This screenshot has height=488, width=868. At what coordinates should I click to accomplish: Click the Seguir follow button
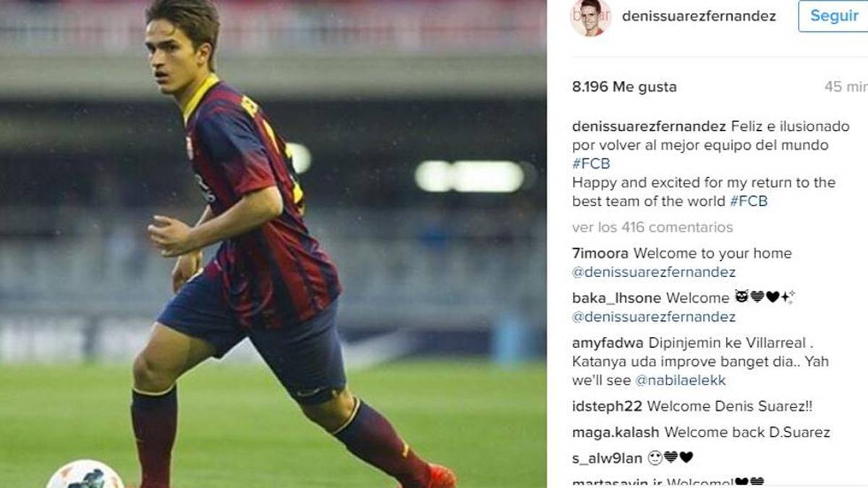pyautogui.click(x=833, y=16)
